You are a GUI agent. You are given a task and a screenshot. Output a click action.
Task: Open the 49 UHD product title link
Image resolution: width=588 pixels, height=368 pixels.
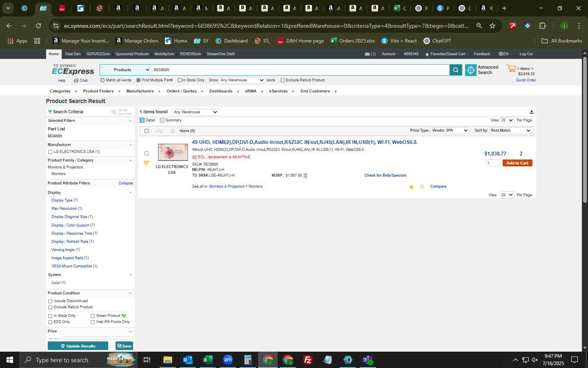[305, 142]
